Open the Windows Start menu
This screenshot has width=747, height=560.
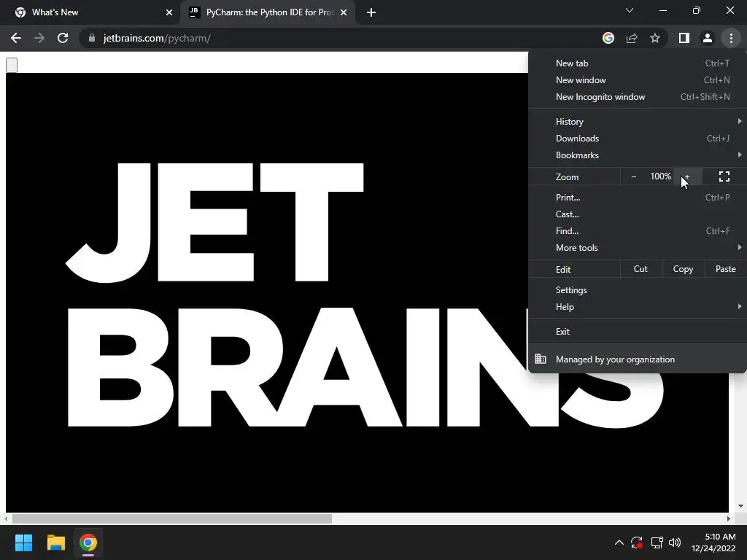[23, 542]
